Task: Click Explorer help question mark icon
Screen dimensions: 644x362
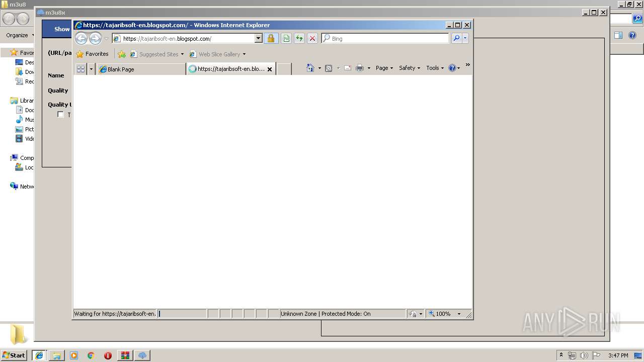Action: 632,35
